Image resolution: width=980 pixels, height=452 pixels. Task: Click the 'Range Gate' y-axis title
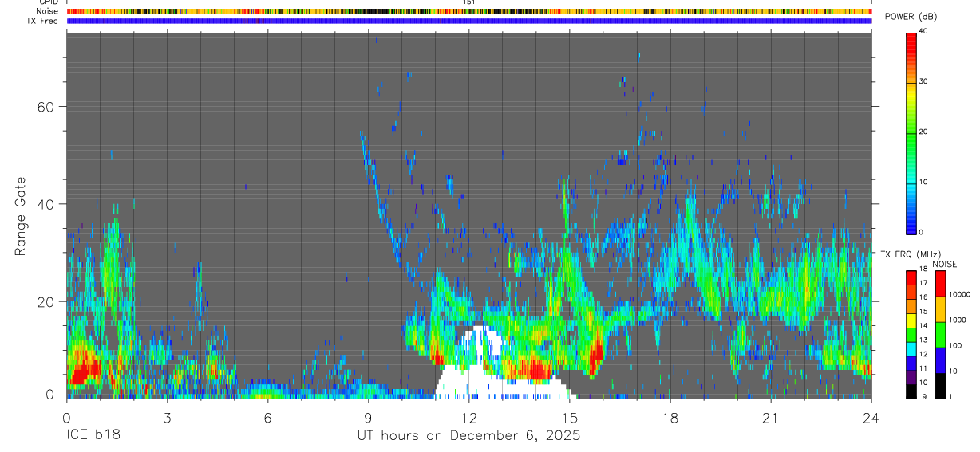point(20,217)
